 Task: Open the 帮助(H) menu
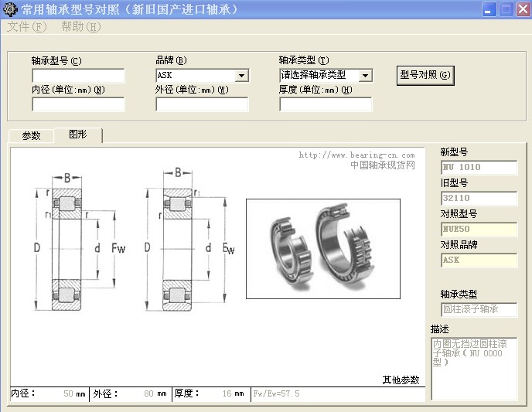pyautogui.click(x=81, y=27)
